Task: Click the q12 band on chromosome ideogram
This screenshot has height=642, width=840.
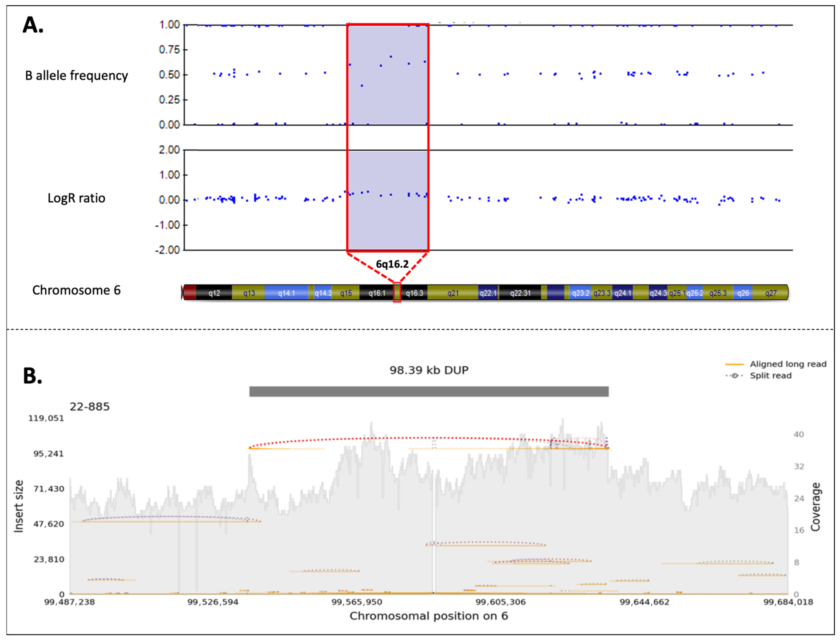Action: click(x=214, y=293)
